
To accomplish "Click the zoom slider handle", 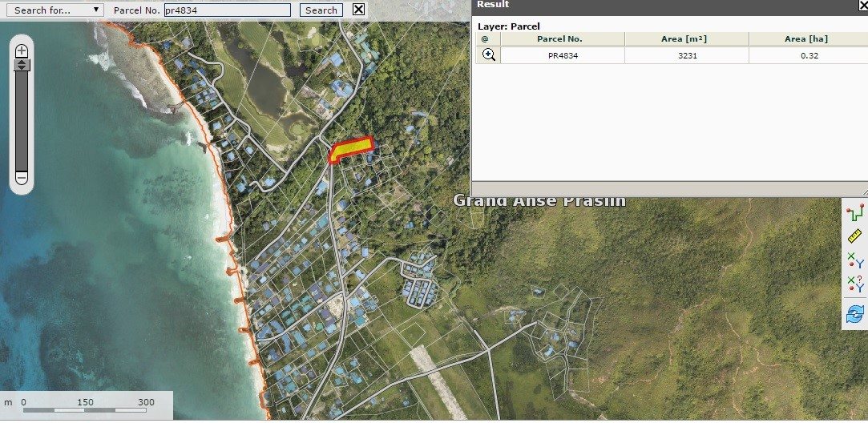I will click(22, 65).
